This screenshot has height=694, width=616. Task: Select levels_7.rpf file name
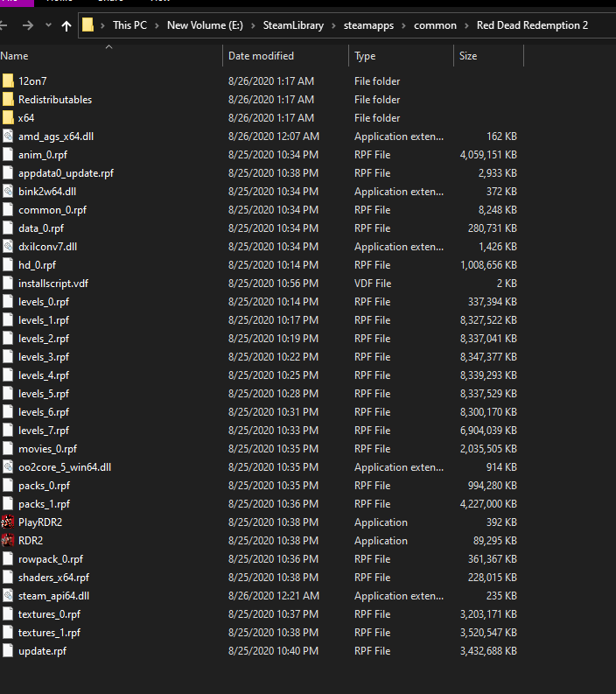[x=44, y=431]
